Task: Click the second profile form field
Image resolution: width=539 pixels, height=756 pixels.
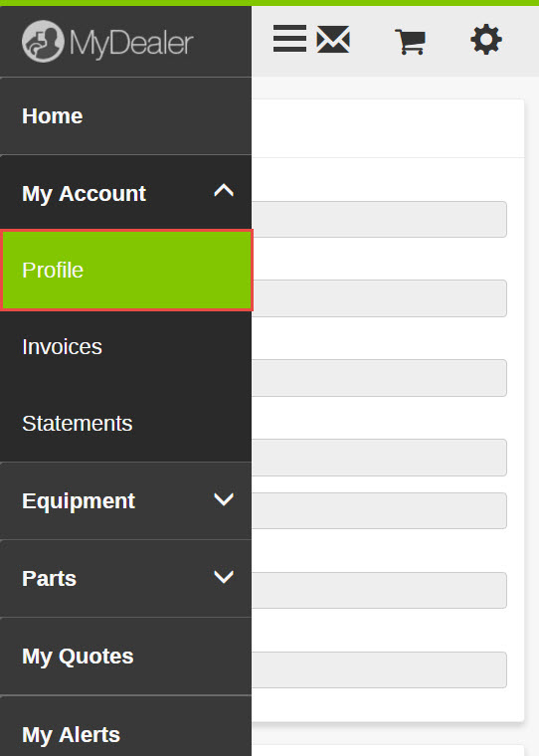Action: point(379,298)
